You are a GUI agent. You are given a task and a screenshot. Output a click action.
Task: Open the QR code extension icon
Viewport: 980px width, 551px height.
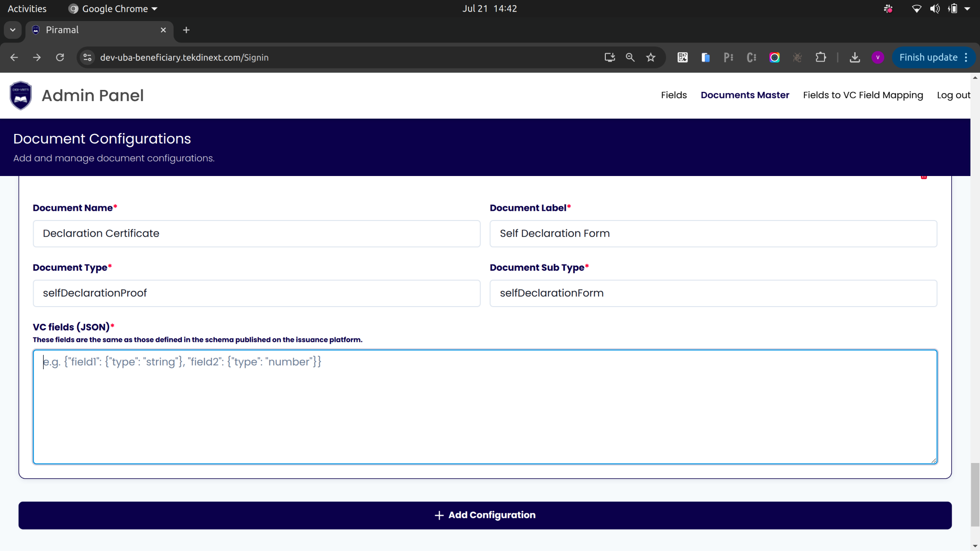(x=682, y=57)
